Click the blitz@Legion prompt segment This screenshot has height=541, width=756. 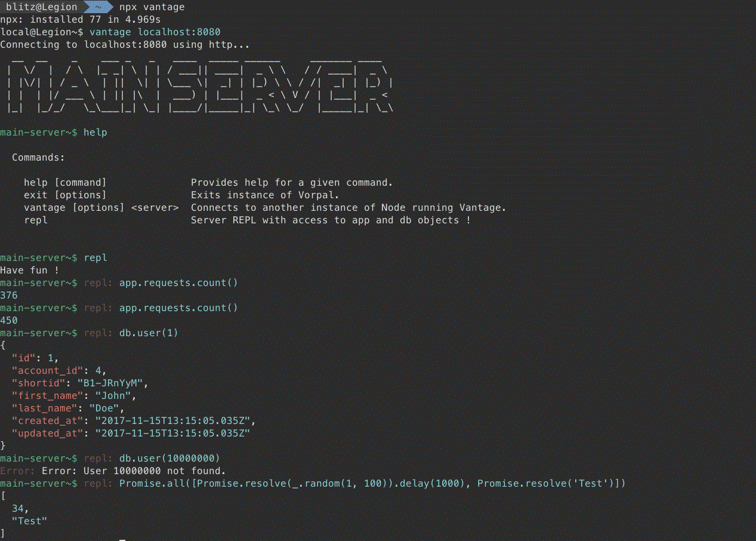(43, 7)
